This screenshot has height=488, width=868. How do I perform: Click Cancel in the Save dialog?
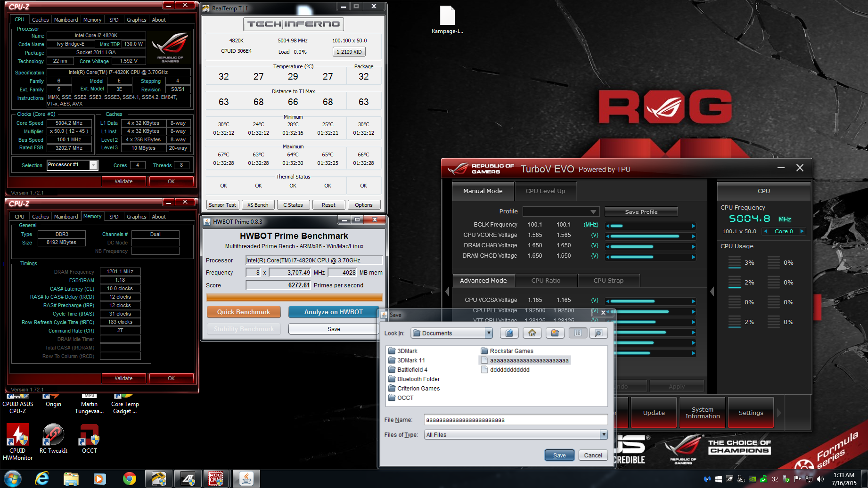point(593,455)
